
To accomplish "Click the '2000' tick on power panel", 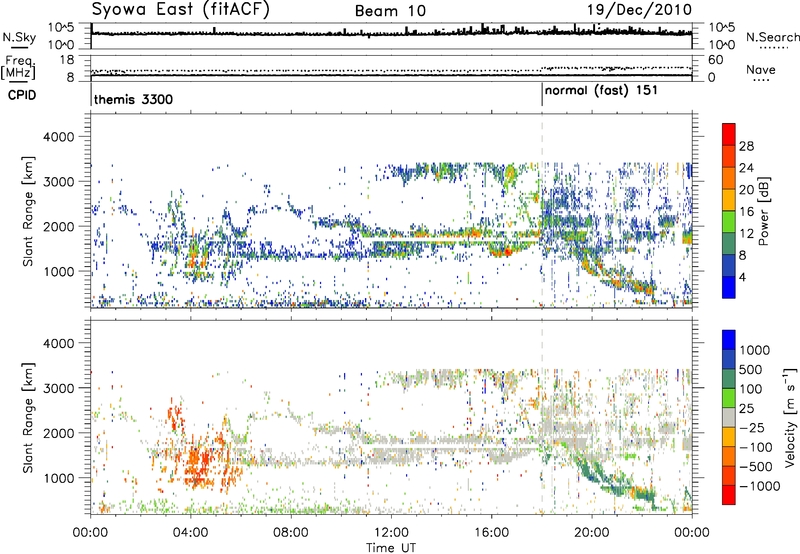I will click(x=58, y=226).
